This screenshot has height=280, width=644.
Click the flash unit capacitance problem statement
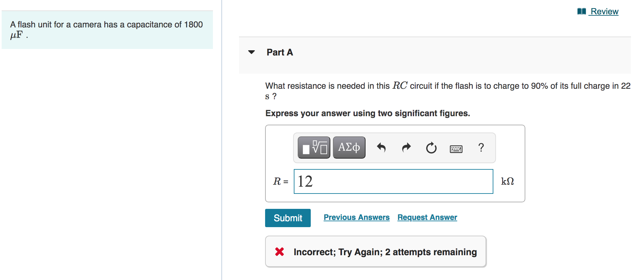(106, 29)
